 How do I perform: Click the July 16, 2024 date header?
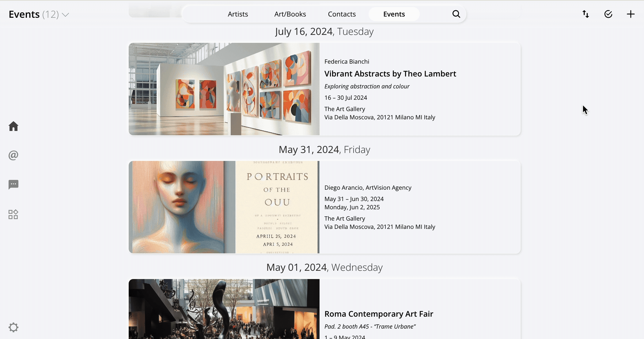pyautogui.click(x=324, y=32)
